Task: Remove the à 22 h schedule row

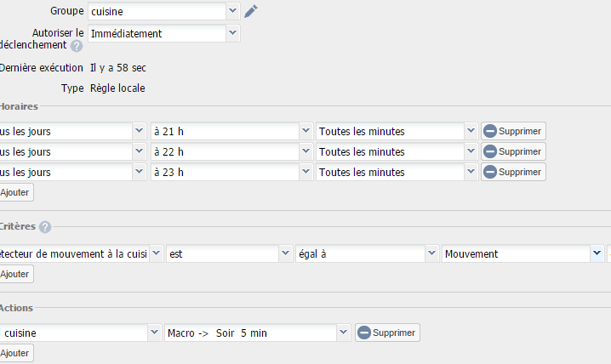Action: coord(513,151)
